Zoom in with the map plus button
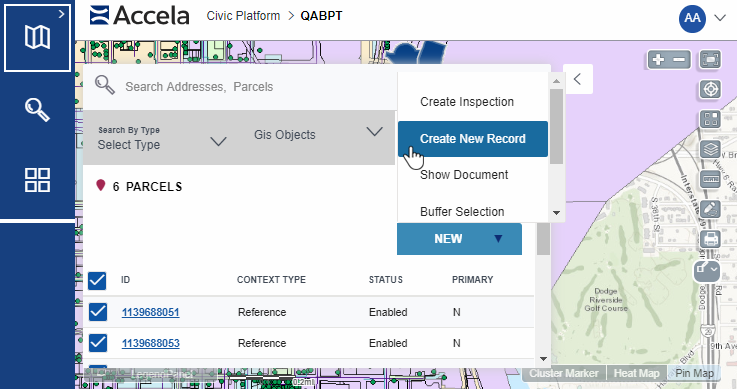The width and height of the screenshot is (737, 389). 659,60
